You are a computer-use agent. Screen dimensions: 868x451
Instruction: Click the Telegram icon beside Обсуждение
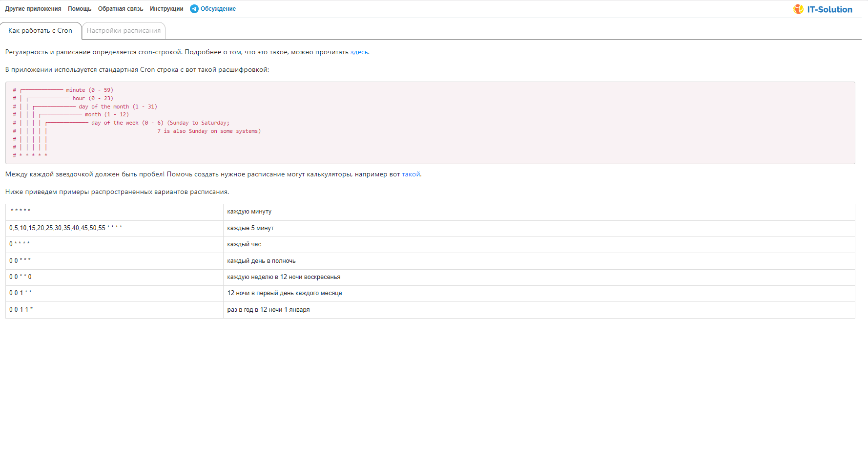point(194,9)
